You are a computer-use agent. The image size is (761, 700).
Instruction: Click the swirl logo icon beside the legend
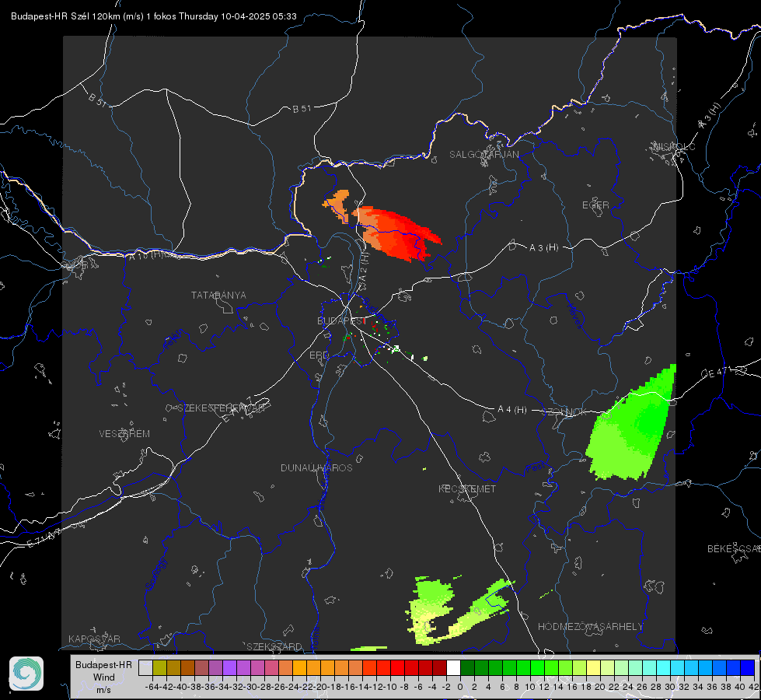coord(26,674)
